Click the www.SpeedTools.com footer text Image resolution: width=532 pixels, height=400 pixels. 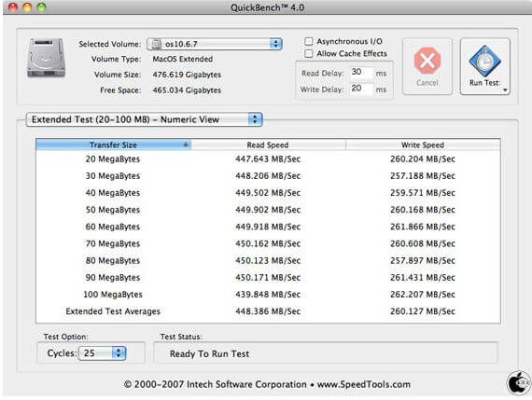tap(364, 384)
